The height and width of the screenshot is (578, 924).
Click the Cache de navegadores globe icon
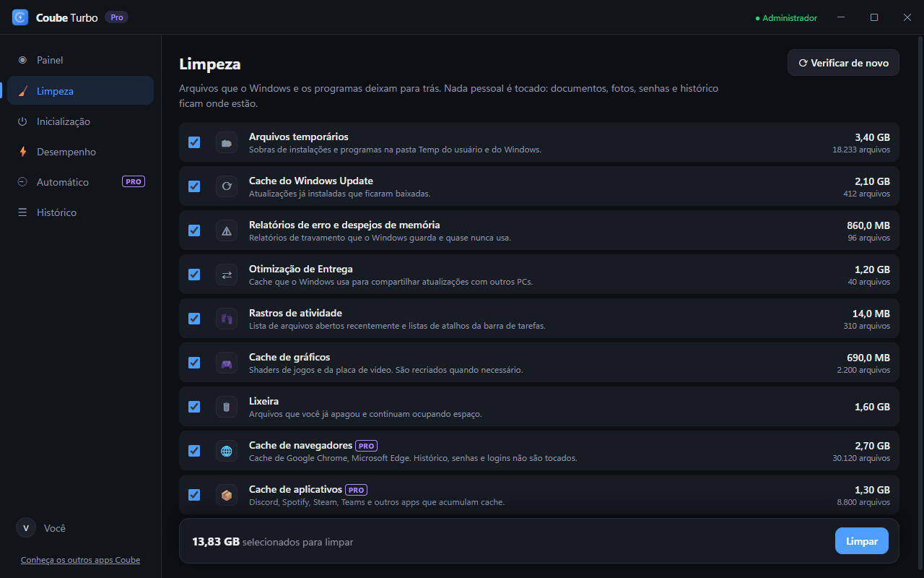pos(227,451)
